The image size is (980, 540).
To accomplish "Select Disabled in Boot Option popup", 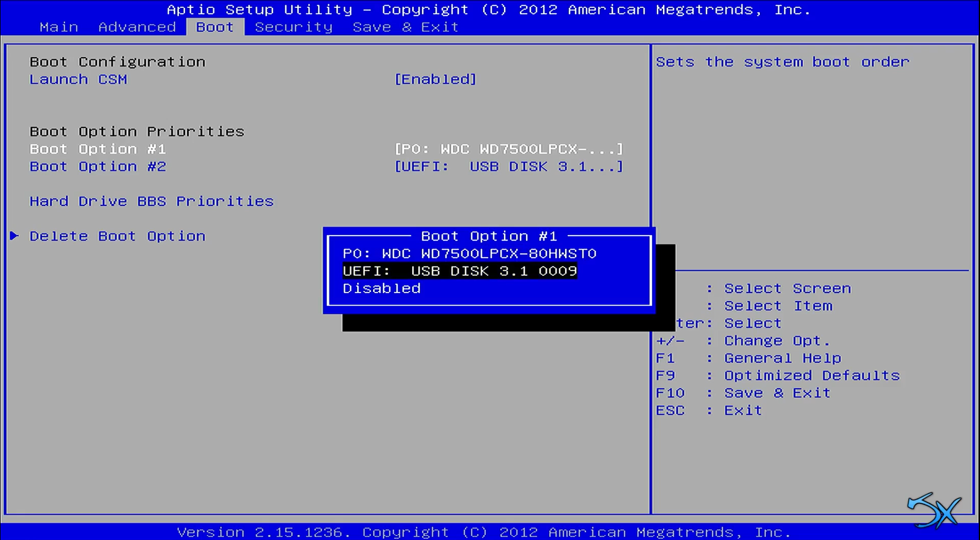I will 382,289.
